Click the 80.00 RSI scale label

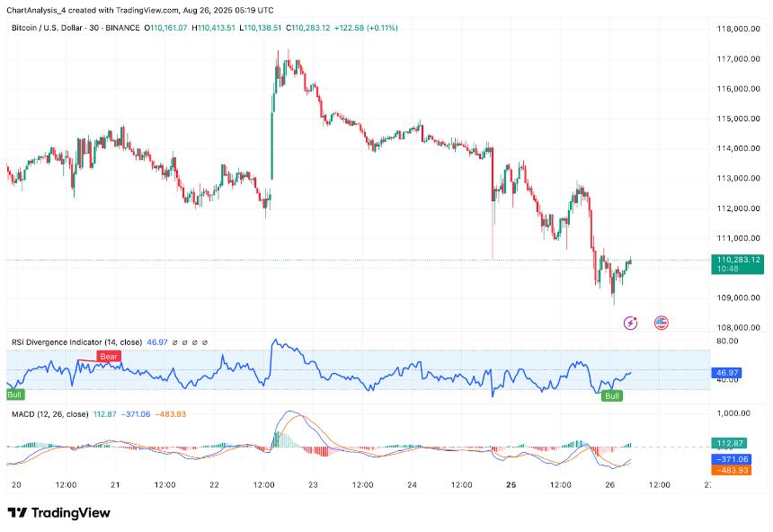coord(727,341)
